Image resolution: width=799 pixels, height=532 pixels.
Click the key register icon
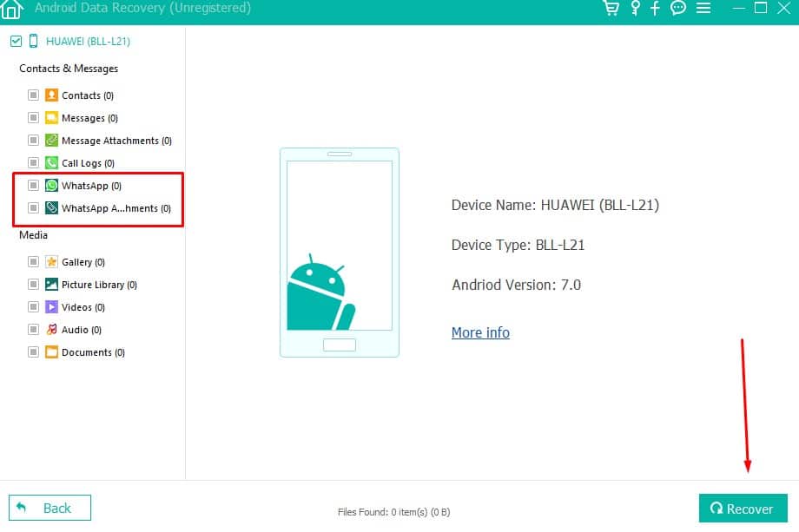coord(635,8)
